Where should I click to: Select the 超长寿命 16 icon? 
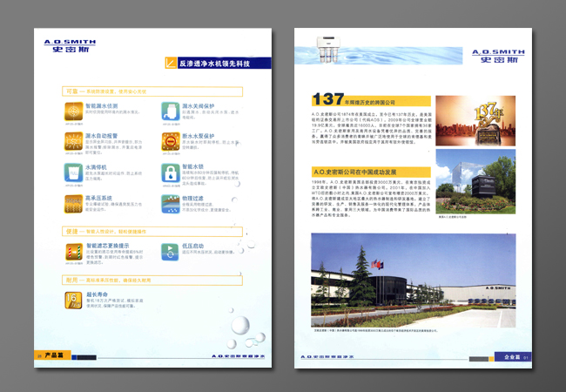click(x=74, y=301)
